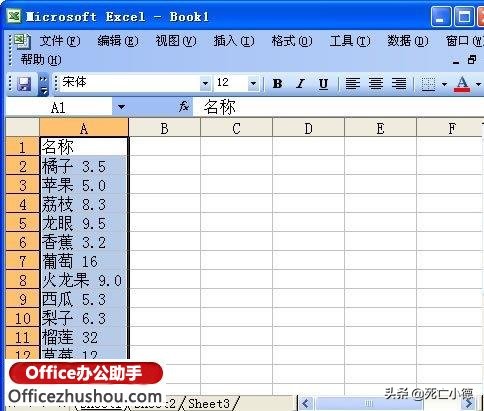Select column D header
This screenshot has height=411, width=484.
click(308, 127)
